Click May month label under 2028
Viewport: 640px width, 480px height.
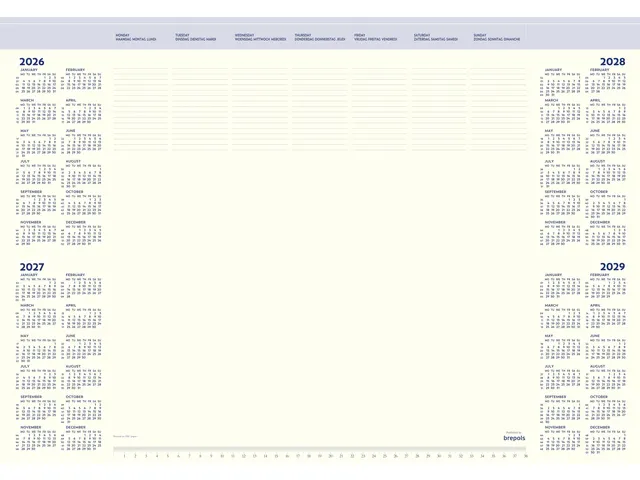tap(549, 131)
